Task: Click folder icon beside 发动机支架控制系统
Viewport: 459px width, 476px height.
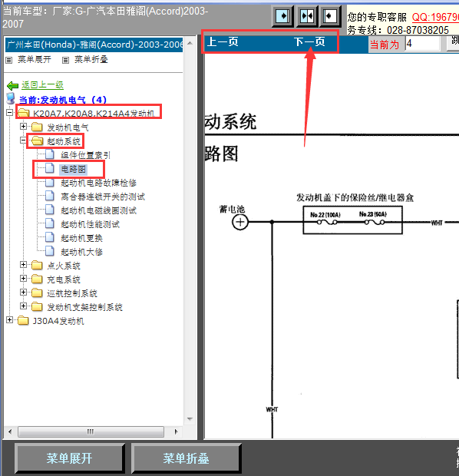Action: pos(37,306)
